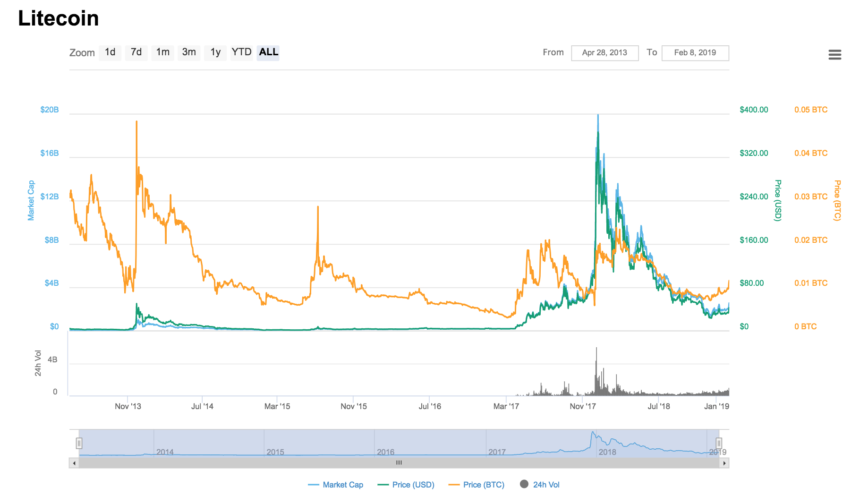Viewport: 868px width, 496px height.
Task: Click the $12B market cap axis label
Action: point(50,197)
